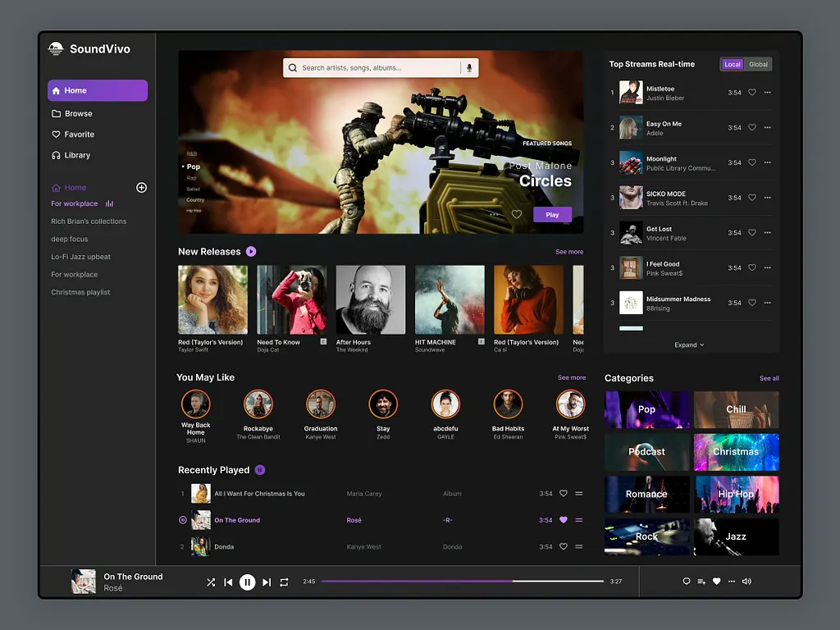This screenshot has width=840, height=630.
Task: Open the queue icon in player bar
Action: (x=701, y=582)
